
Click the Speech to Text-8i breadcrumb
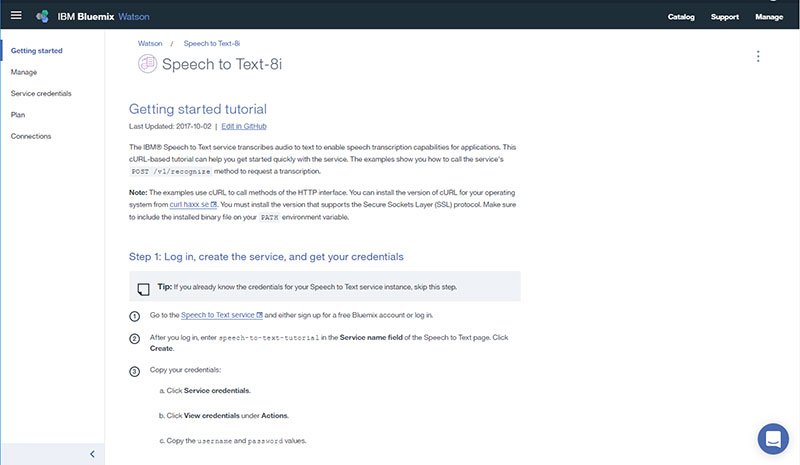[x=212, y=43]
